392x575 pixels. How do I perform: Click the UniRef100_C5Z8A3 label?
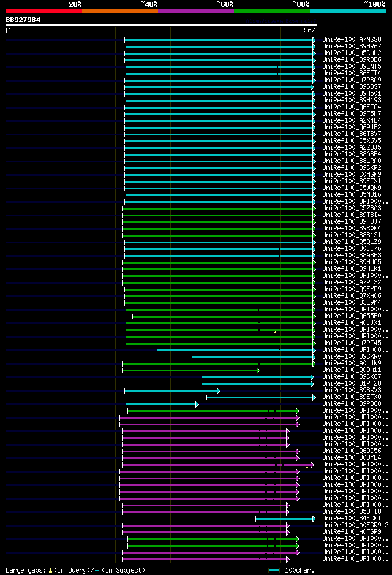point(352,208)
